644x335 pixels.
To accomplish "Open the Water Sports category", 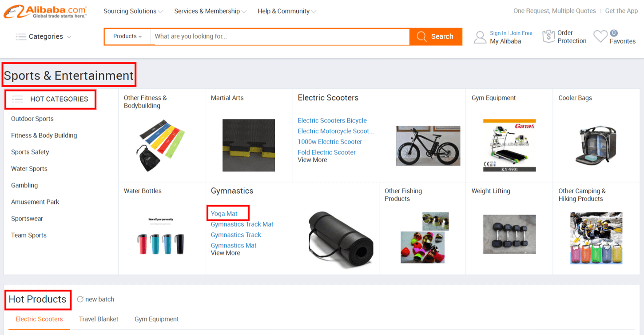I will tap(29, 168).
